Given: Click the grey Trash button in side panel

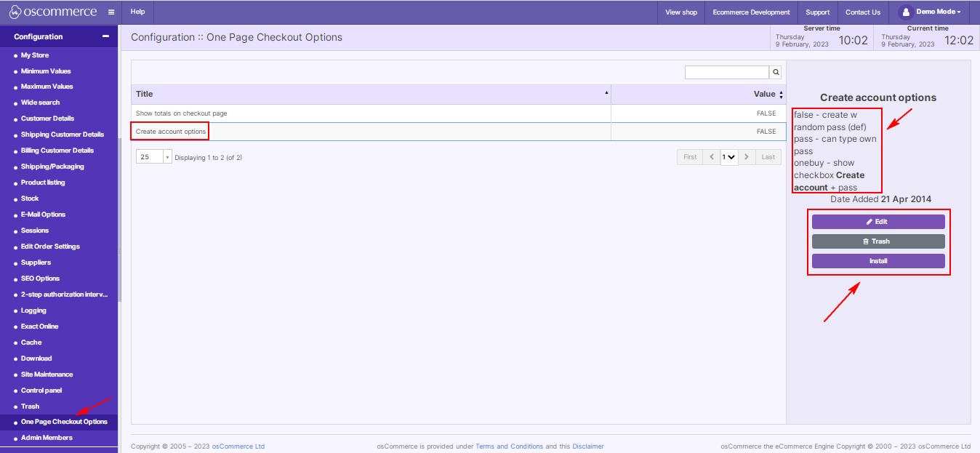Looking at the screenshot, I should point(878,241).
